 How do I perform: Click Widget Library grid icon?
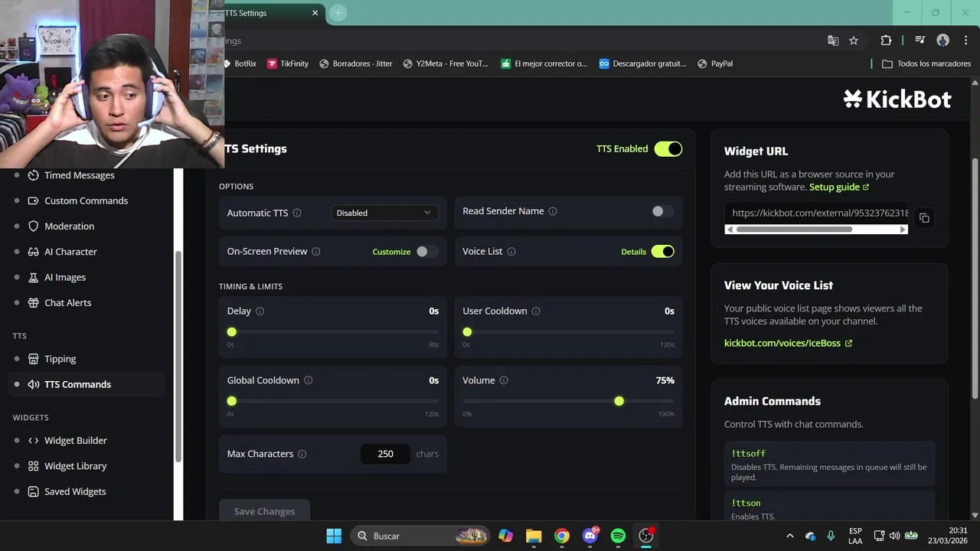tap(33, 466)
